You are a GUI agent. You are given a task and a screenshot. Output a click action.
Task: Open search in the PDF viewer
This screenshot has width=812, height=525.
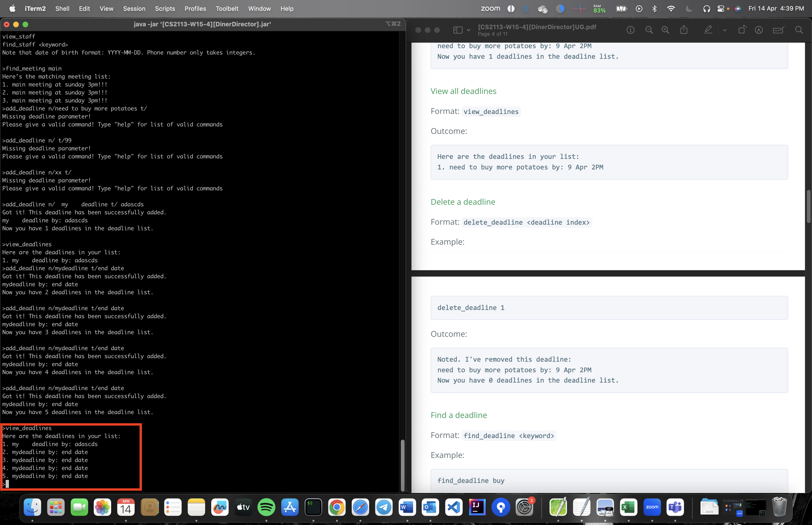(799, 30)
